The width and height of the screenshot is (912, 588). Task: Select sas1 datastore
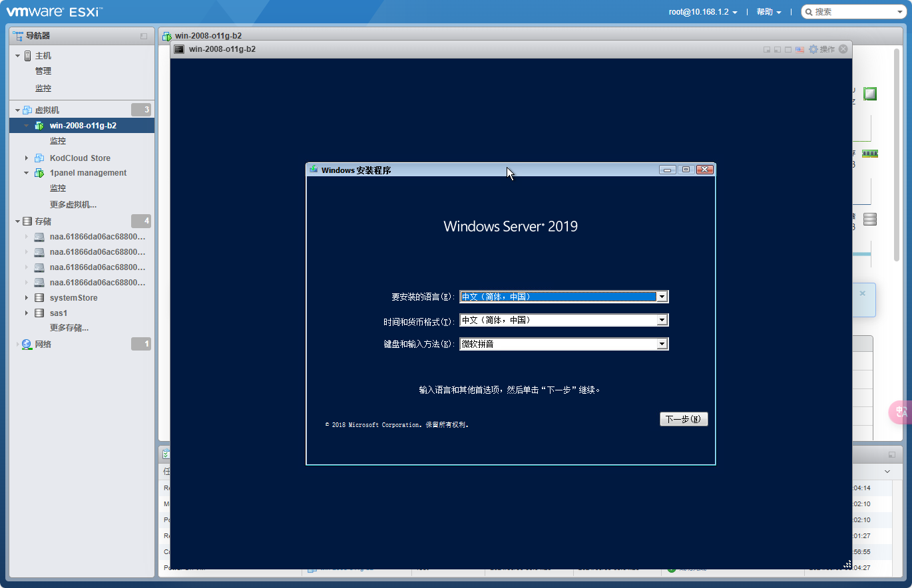point(59,313)
